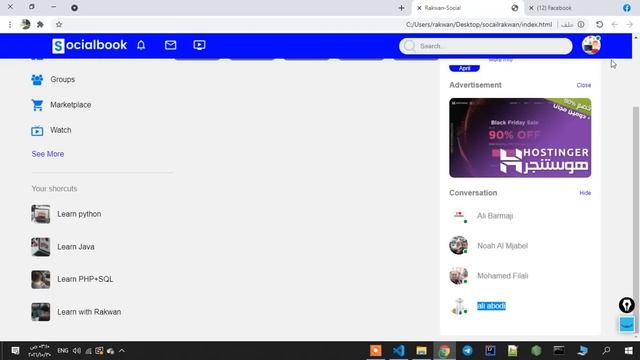Open the notifications bell icon
640x360 pixels.
[141, 45]
